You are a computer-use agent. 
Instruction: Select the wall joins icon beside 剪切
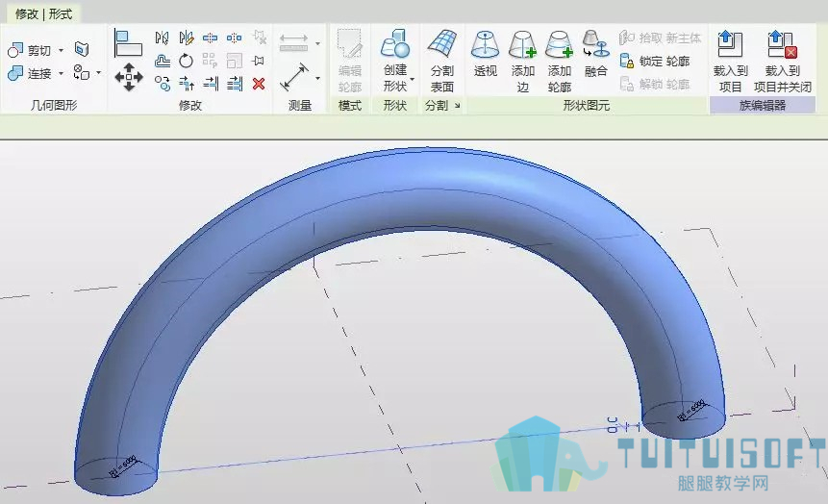pyautogui.click(x=81, y=49)
